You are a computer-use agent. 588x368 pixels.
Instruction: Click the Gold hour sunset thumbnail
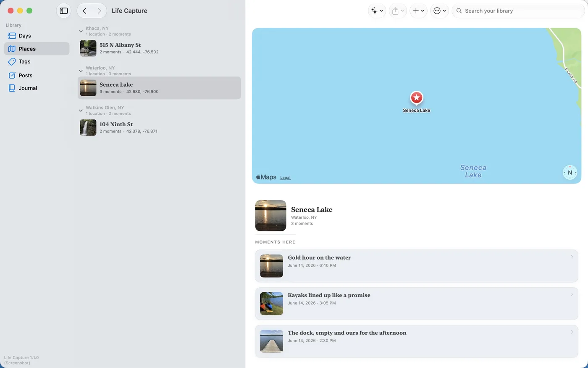coord(271,266)
